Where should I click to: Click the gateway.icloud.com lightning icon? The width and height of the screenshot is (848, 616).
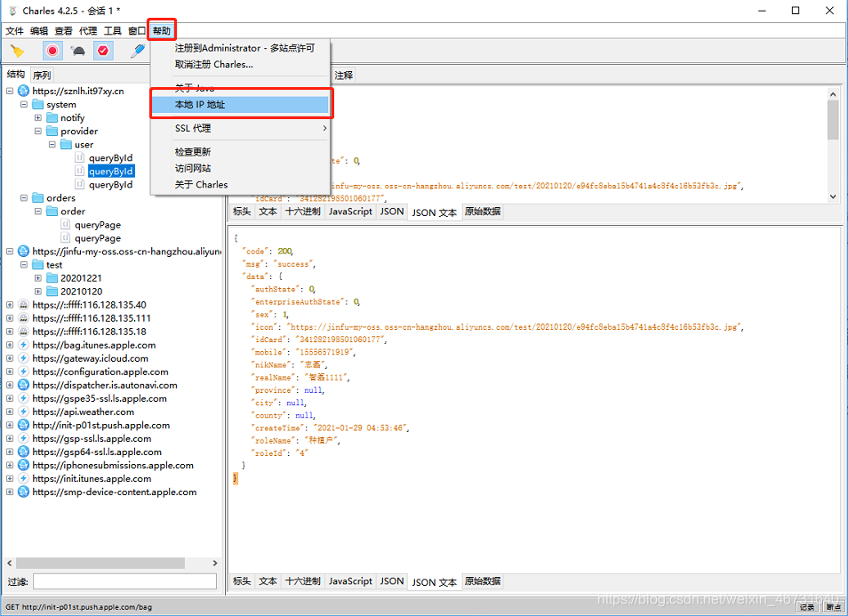click(x=23, y=358)
